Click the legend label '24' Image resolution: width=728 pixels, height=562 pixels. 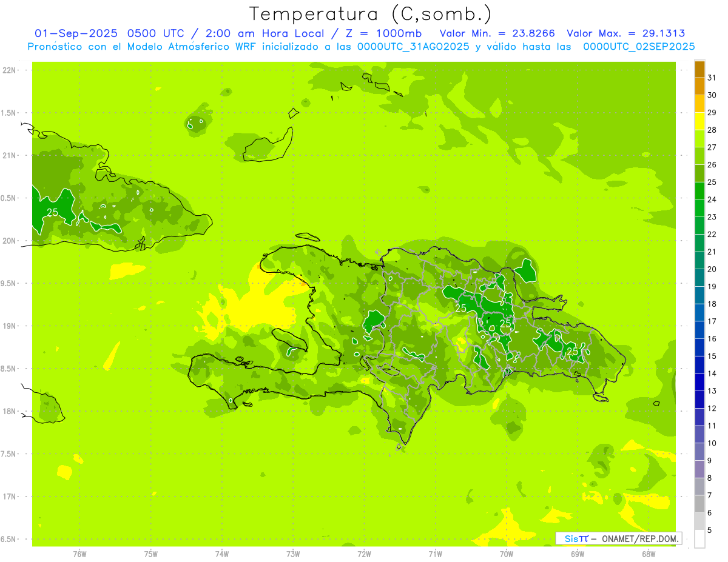pyautogui.click(x=712, y=199)
